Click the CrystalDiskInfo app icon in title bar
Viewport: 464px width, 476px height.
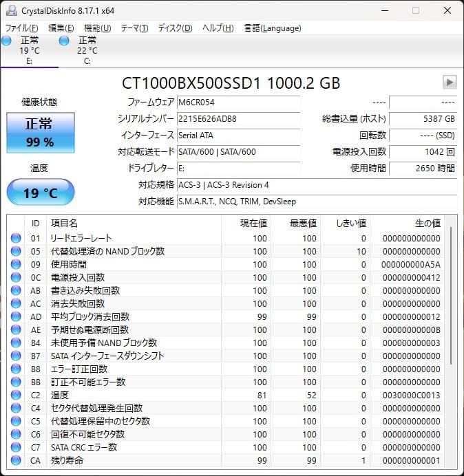(12, 10)
